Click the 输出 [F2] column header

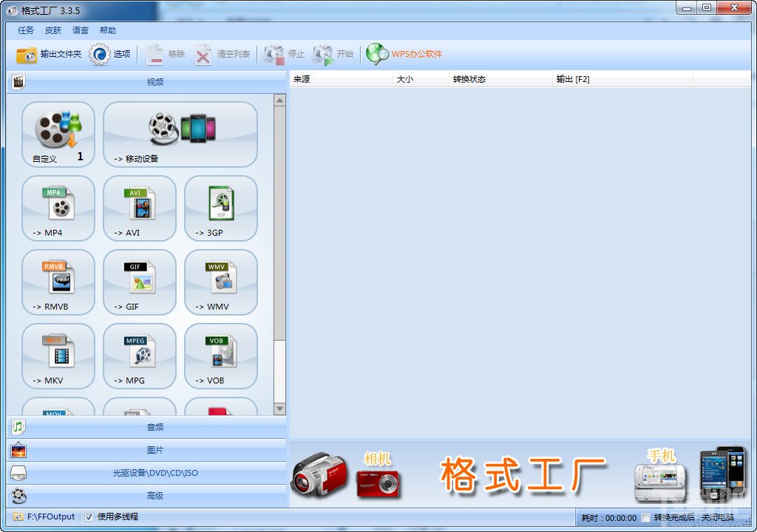tap(622, 79)
